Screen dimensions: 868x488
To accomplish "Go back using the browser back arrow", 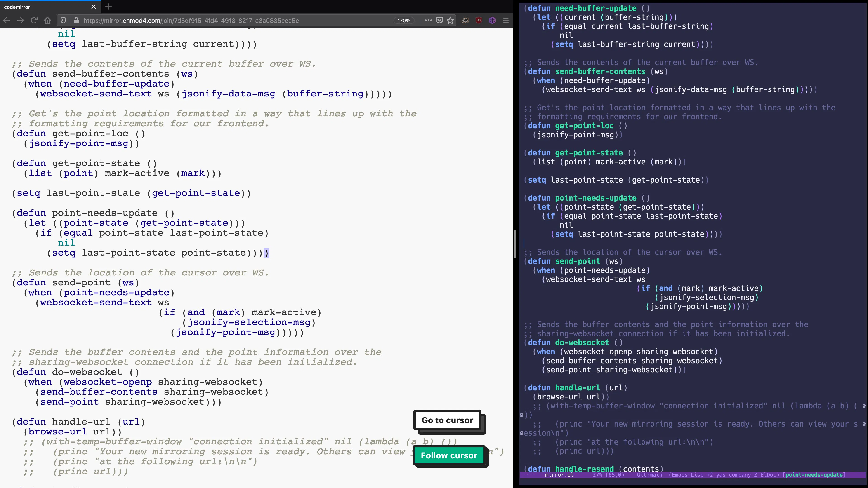I will pyautogui.click(x=7, y=21).
